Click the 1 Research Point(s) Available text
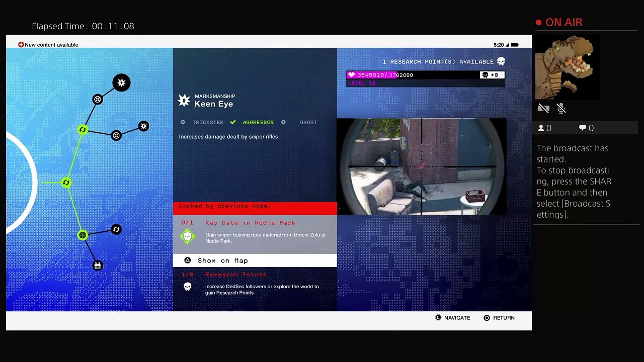 (438, 62)
